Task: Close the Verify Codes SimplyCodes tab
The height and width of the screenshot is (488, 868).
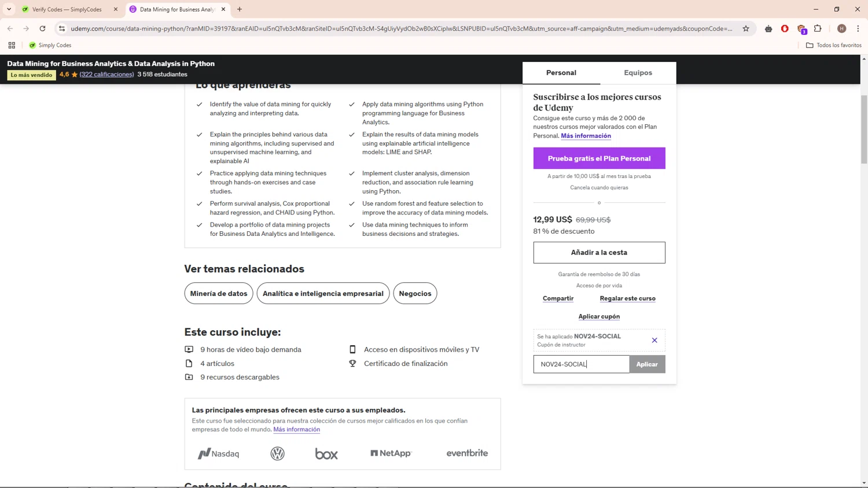Action: [x=116, y=9]
